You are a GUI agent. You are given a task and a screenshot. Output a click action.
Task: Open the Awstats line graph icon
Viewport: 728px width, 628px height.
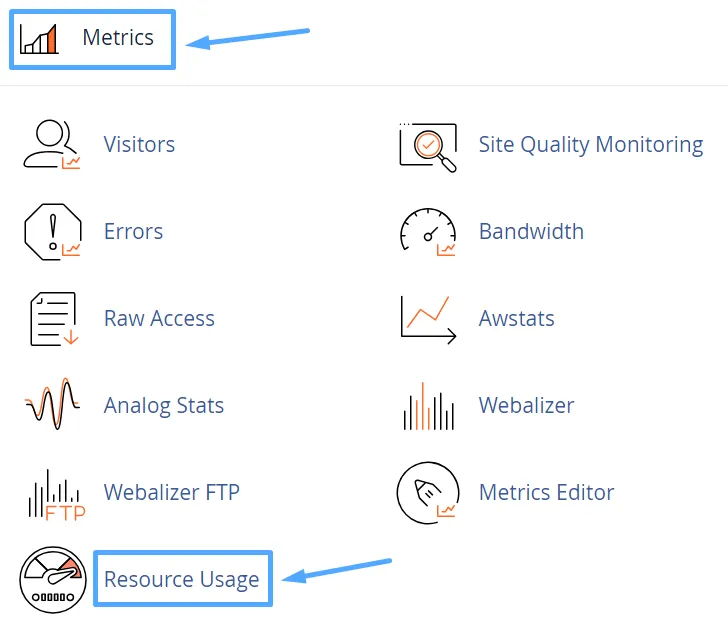pyautogui.click(x=428, y=319)
